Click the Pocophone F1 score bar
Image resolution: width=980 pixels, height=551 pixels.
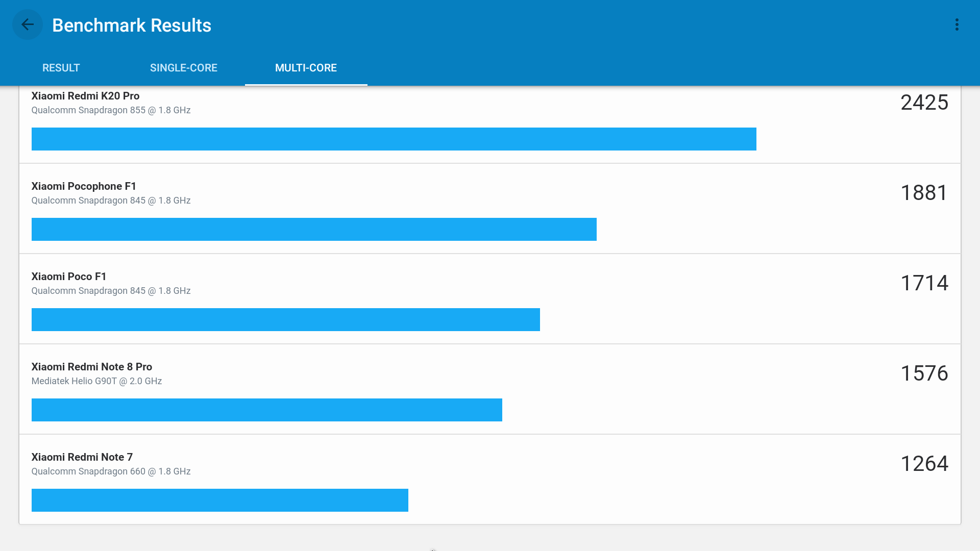[314, 230]
